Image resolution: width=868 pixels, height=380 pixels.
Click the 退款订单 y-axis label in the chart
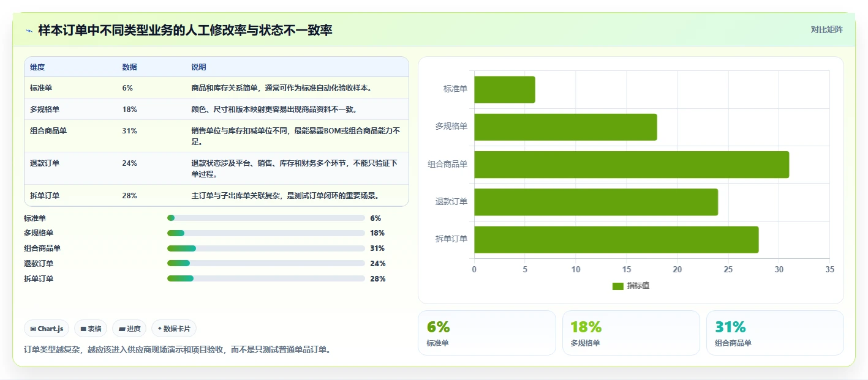pos(451,202)
